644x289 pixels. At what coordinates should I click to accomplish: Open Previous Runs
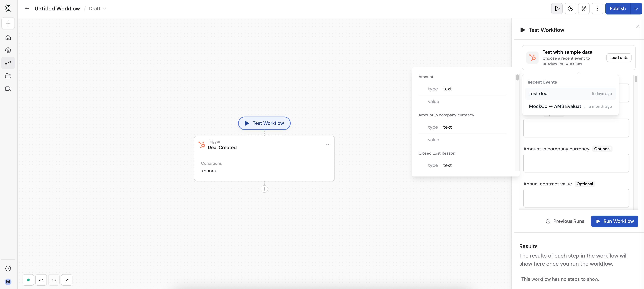click(565, 221)
